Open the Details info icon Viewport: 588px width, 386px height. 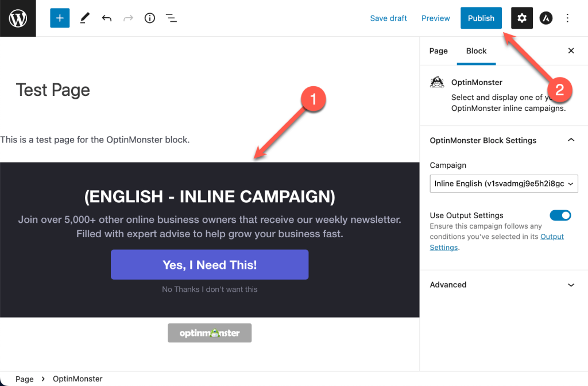(x=150, y=18)
